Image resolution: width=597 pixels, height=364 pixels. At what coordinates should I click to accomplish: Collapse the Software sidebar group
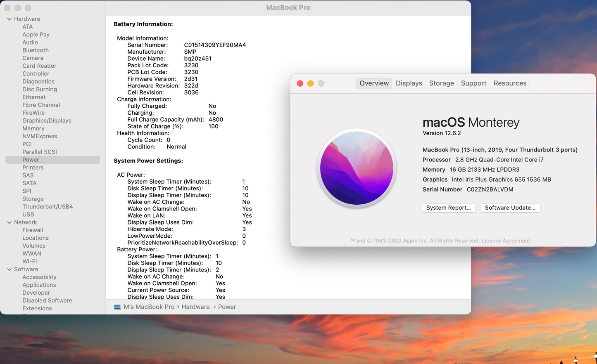point(10,269)
